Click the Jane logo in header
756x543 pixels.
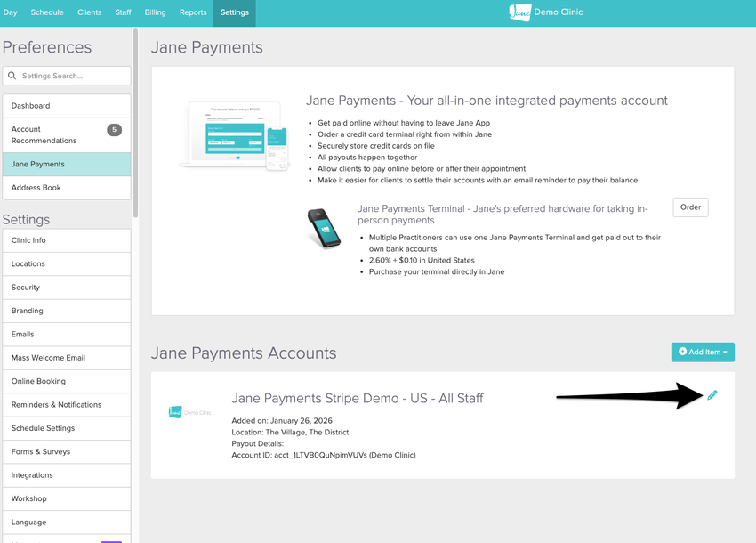pos(519,12)
